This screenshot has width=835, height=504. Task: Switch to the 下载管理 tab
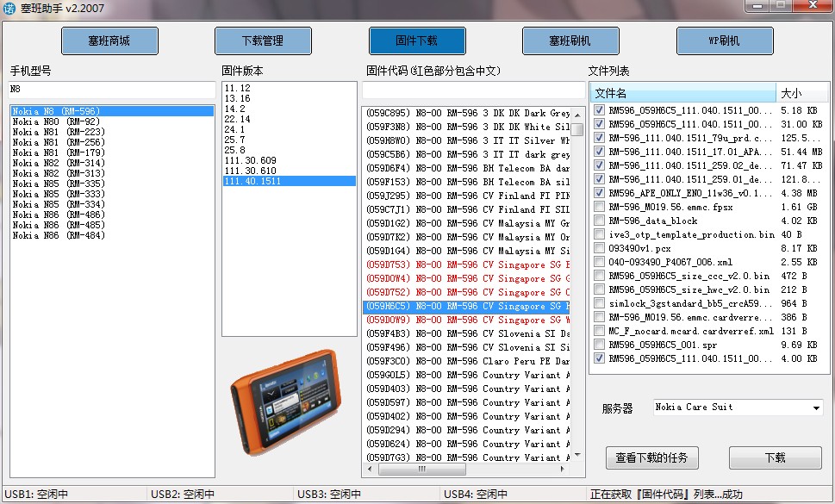pyautogui.click(x=263, y=41)
